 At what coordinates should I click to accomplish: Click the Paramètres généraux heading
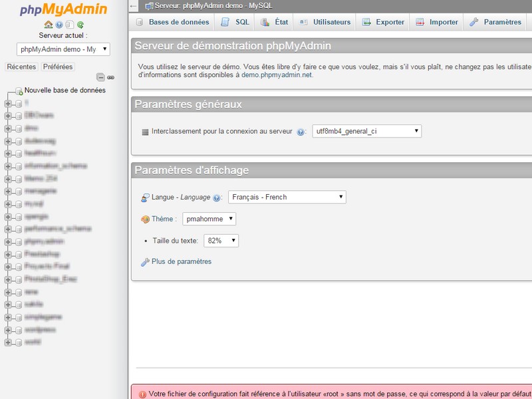tap(188, 104)
